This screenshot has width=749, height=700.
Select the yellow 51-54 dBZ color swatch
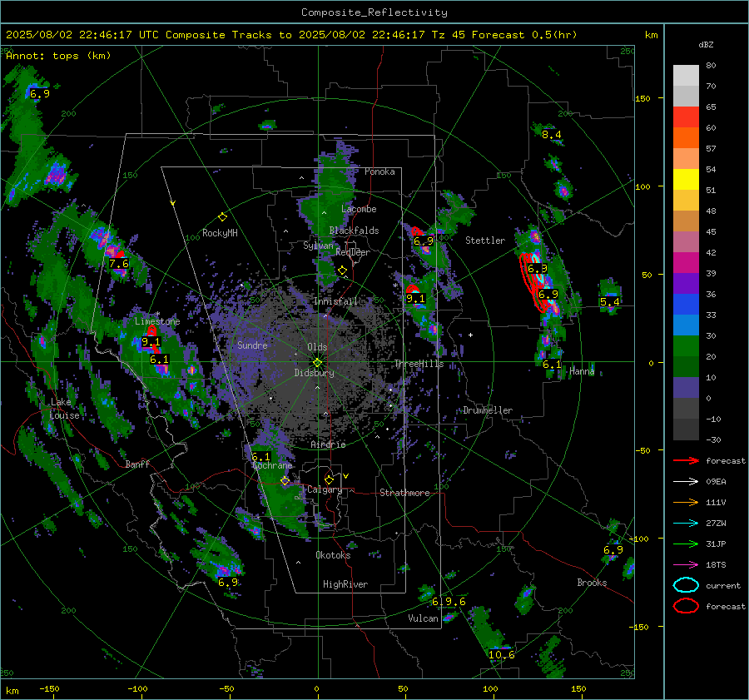tap(686, 179)
